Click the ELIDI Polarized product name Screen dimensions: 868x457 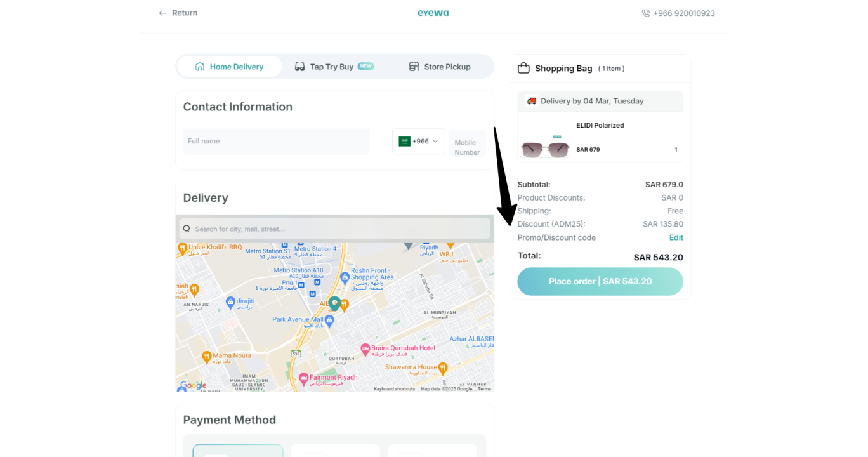tap(600, 125)
